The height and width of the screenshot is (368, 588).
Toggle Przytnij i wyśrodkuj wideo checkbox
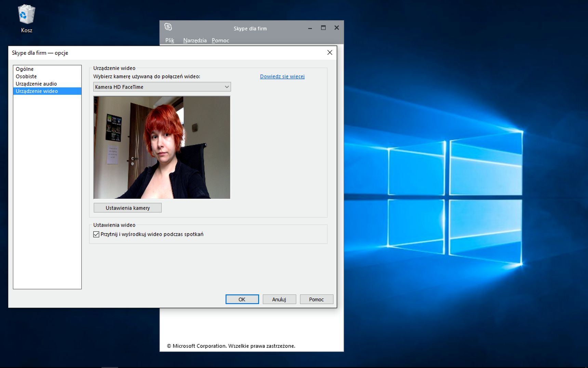pyautogui.click(x=96, y=234)
